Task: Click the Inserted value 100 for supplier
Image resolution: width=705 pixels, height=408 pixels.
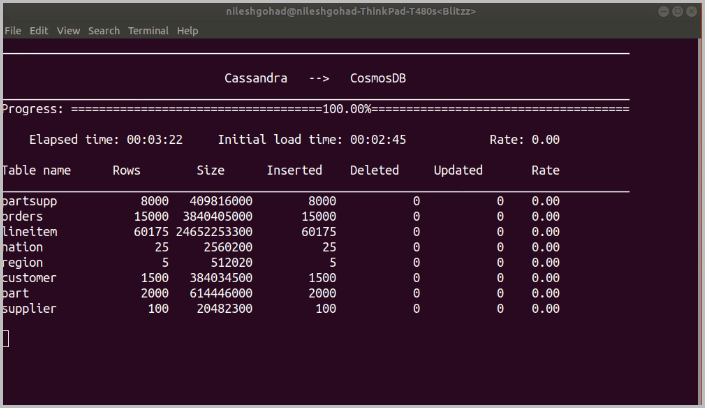Action: (326, 309)
